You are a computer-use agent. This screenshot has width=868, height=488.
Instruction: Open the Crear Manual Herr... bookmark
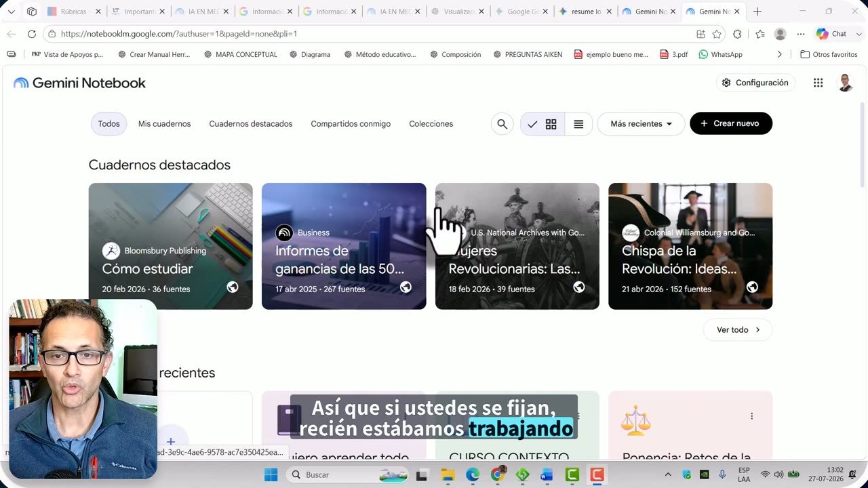(x=153, y=54)
